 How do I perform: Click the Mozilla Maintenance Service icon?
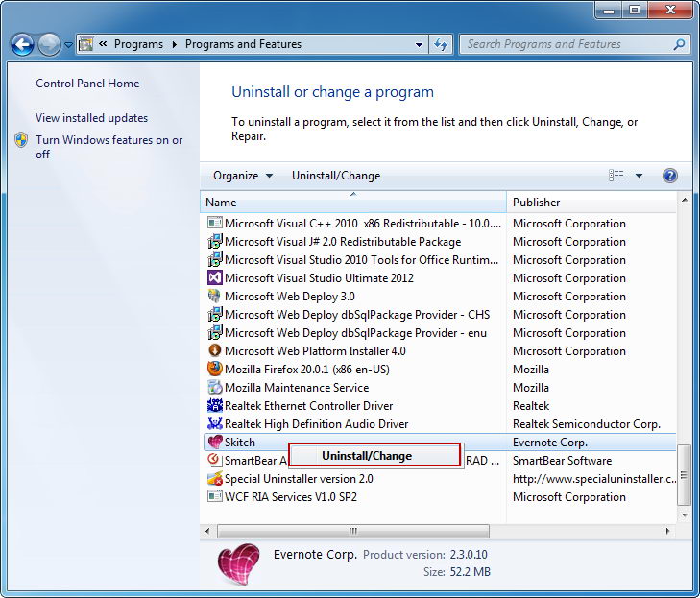pyautogui.click(x=215, y=388)
